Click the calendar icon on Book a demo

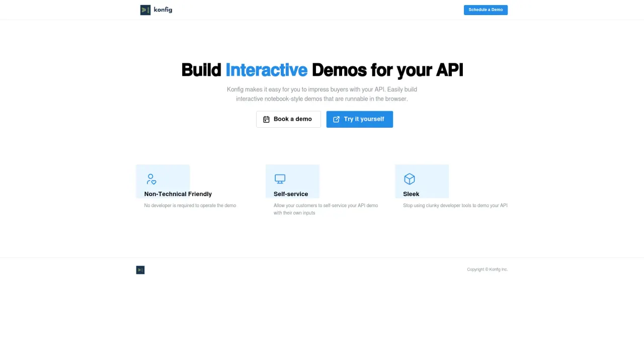click(x=266, y=120)
